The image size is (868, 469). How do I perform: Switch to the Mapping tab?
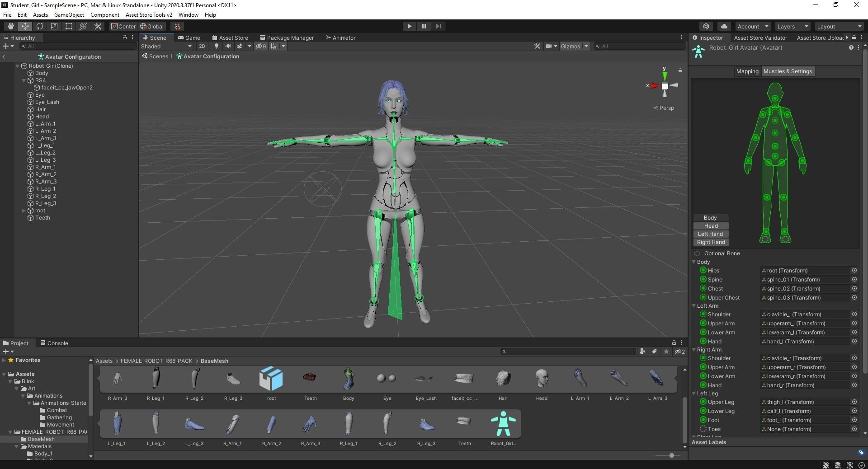(x=747, y=71)
